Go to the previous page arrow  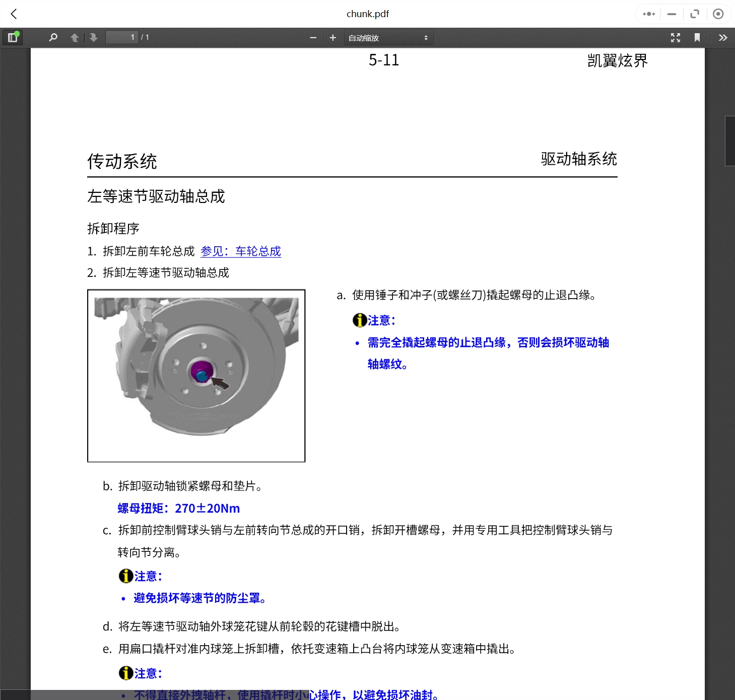click(74, 37)
